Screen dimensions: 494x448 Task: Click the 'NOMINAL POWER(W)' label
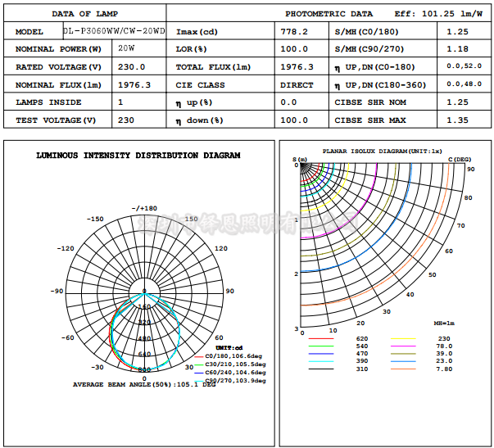click(x=58, y=49)
